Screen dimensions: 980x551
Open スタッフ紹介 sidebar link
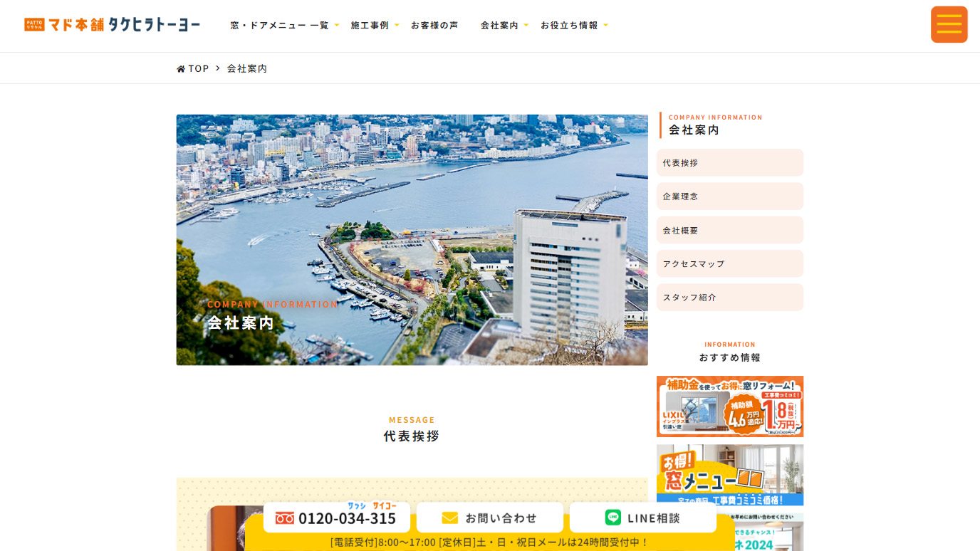click(x=730, y=297)
